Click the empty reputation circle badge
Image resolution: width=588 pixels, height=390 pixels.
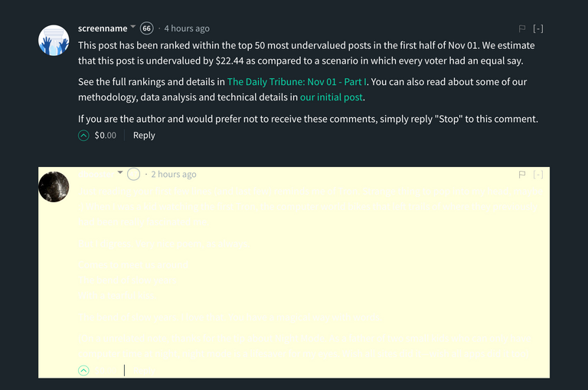(134, 175)
